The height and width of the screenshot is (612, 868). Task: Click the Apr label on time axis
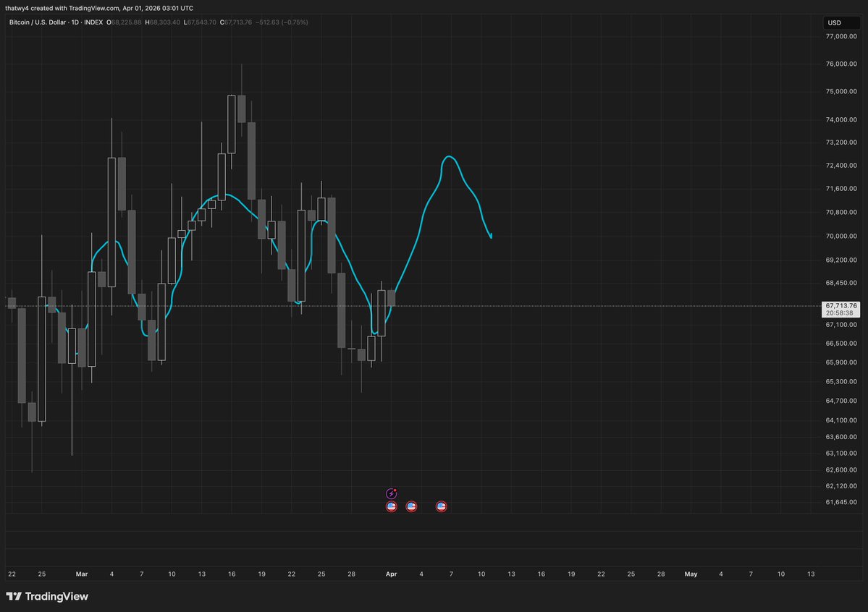click(x=392, y=574)
